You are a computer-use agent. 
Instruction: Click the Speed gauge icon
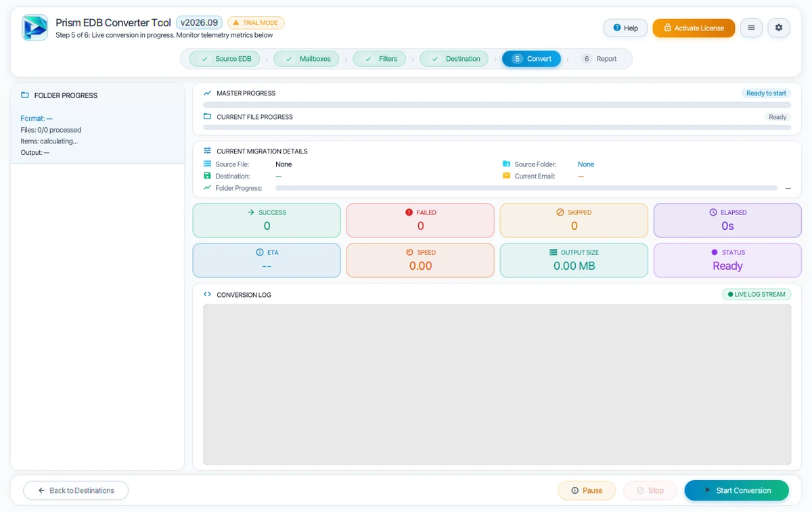click(409, 252)
